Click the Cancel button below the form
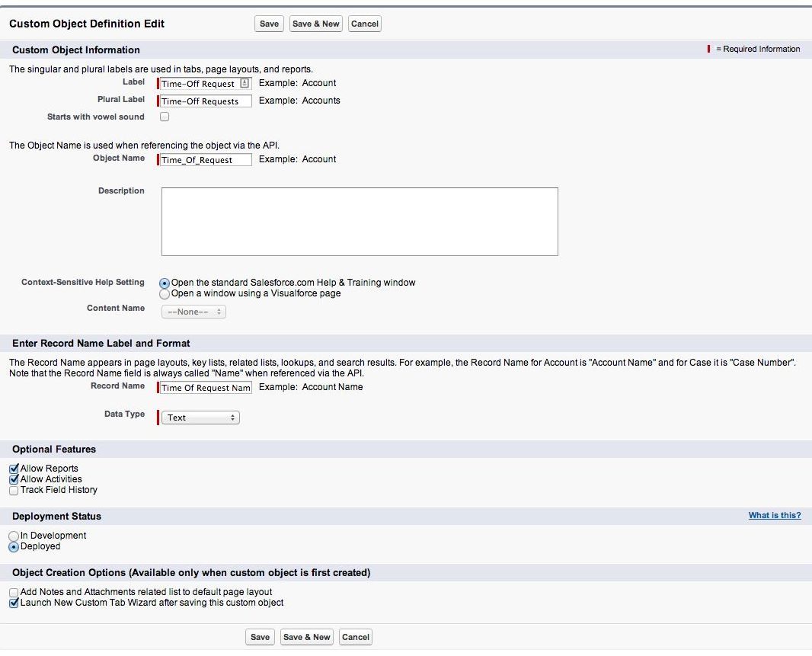The width and height of the screenshot is (812, 656). point(356,638)
